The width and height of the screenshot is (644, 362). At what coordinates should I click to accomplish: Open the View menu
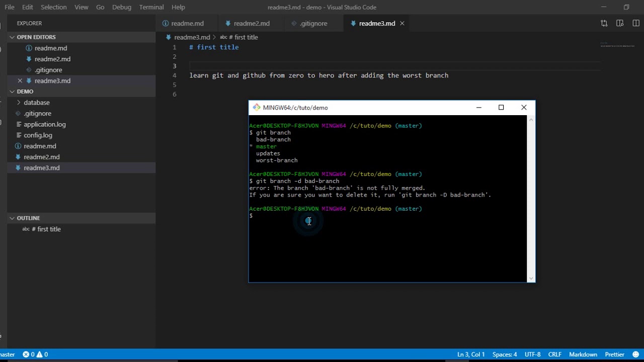click(x=81, y=7)
